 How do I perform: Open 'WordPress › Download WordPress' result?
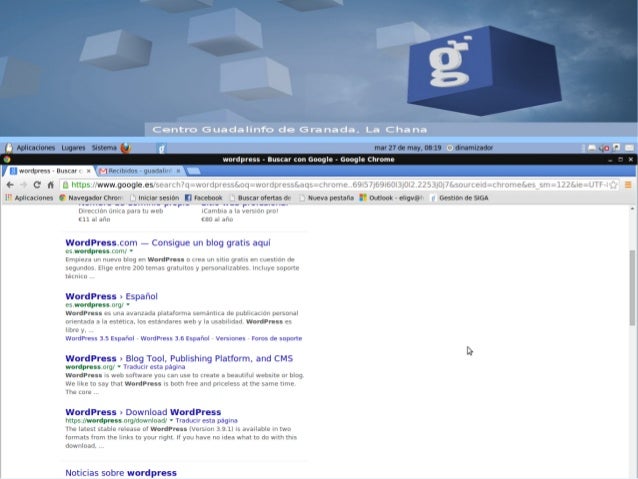pos(143,412)
